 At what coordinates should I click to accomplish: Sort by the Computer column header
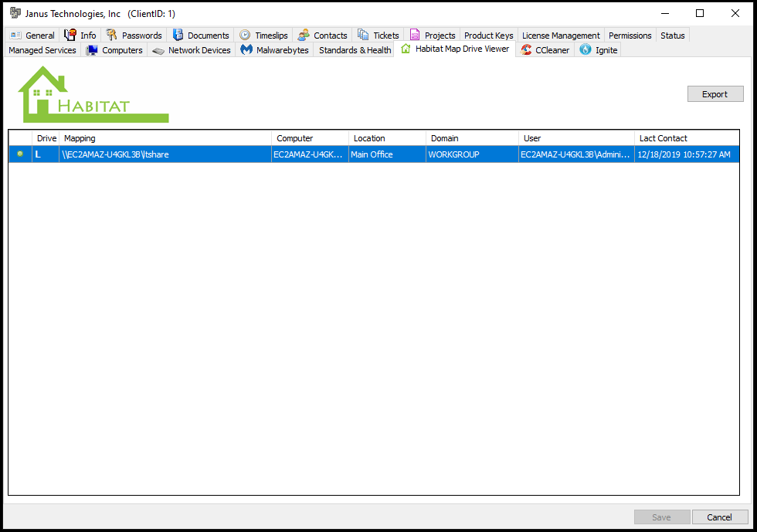[x=311, y=138]
